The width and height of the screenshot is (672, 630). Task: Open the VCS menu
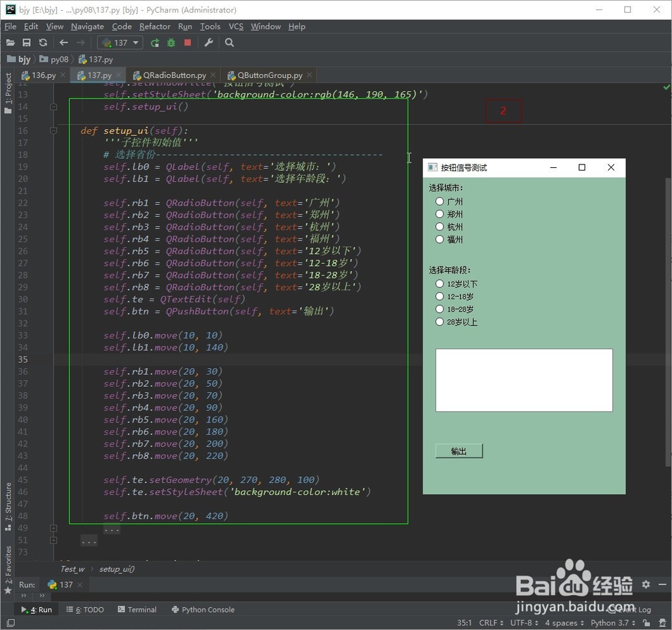point(236,27)
